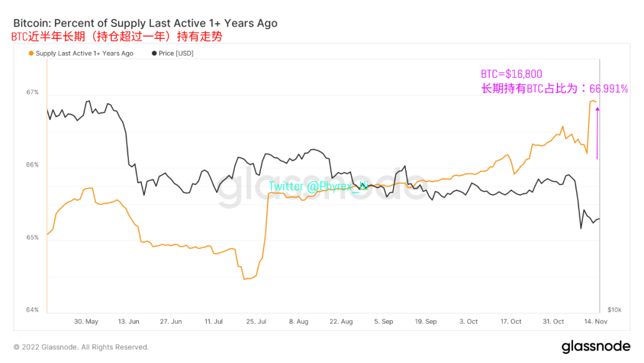Select the 30. May date on x-axis
644x363 pixels.
tap(86, 322)
